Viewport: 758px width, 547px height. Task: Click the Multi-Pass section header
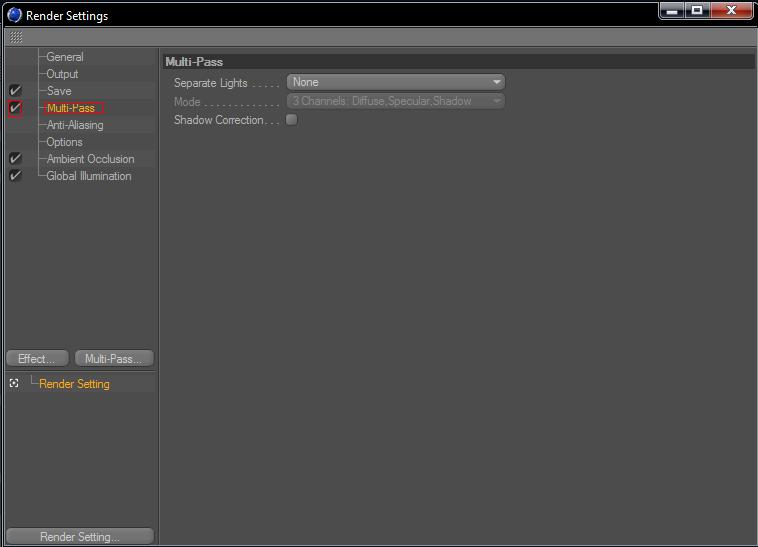194,62
